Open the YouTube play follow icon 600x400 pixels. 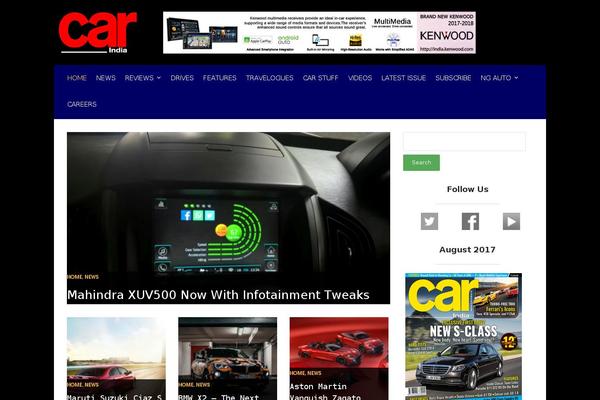point(511,221)
